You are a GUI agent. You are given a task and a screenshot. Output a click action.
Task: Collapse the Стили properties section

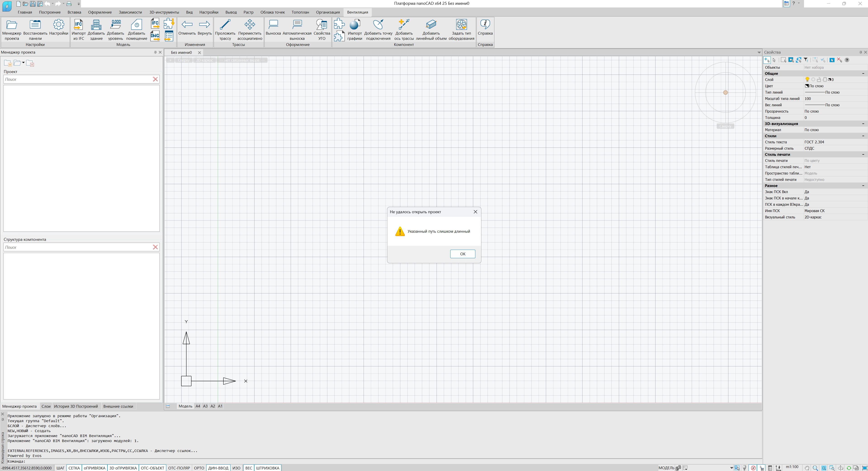(863, 136)
